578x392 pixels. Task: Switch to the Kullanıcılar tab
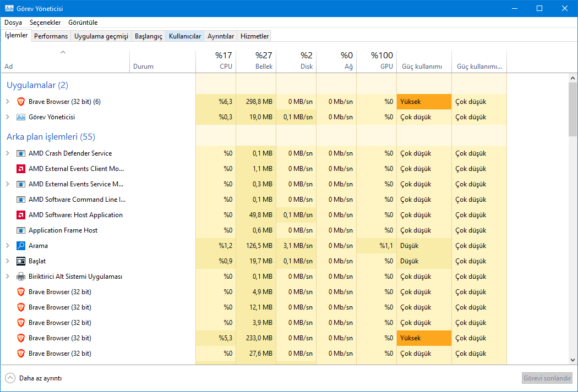(x=185, y=36)
